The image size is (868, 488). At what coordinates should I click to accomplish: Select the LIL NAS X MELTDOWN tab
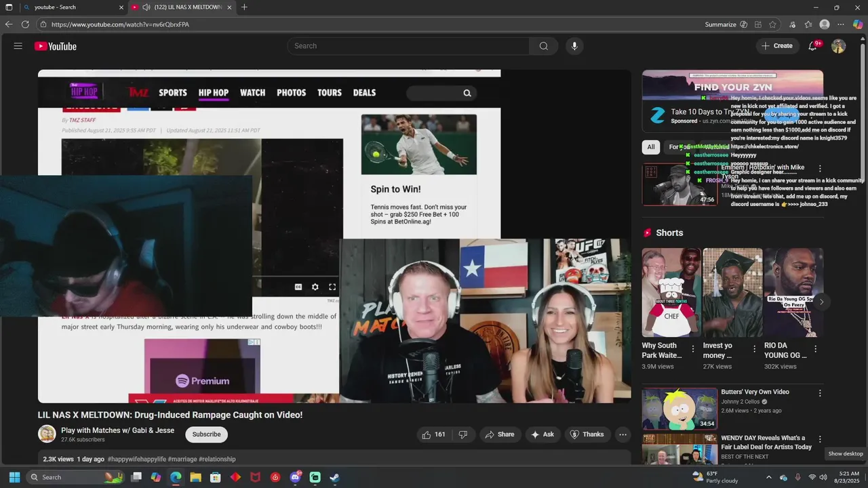pyautogui.click(x=182, y=7)
